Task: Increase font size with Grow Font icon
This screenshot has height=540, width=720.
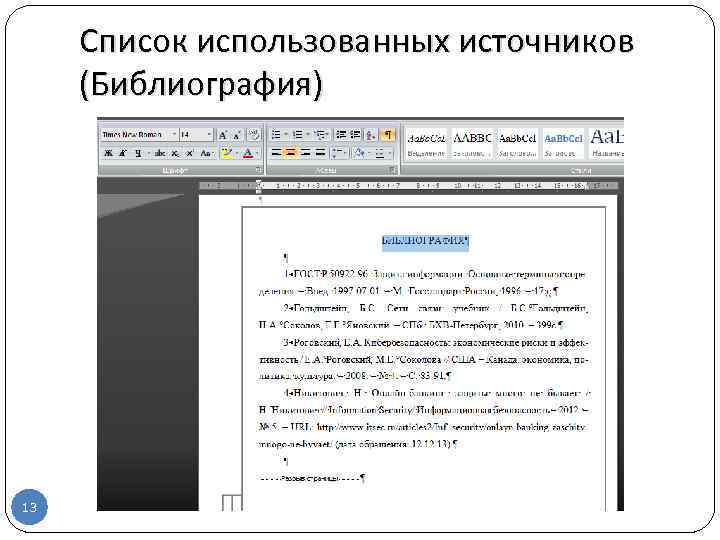Action: pos(223,135)
